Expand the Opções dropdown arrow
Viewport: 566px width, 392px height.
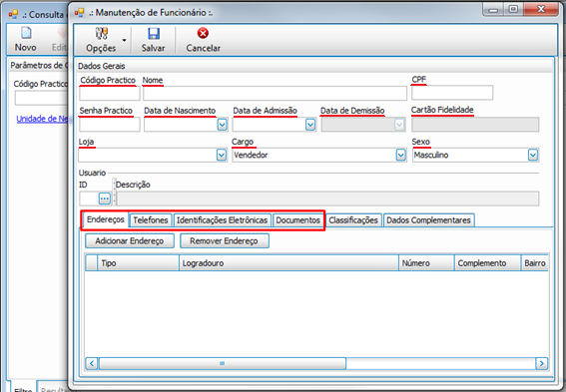click(124, 40)
